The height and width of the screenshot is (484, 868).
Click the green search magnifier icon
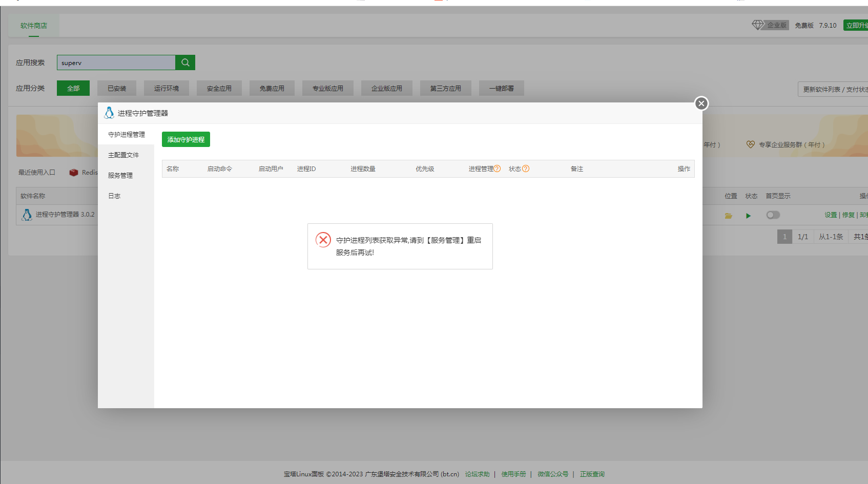[x=185, y=62]
